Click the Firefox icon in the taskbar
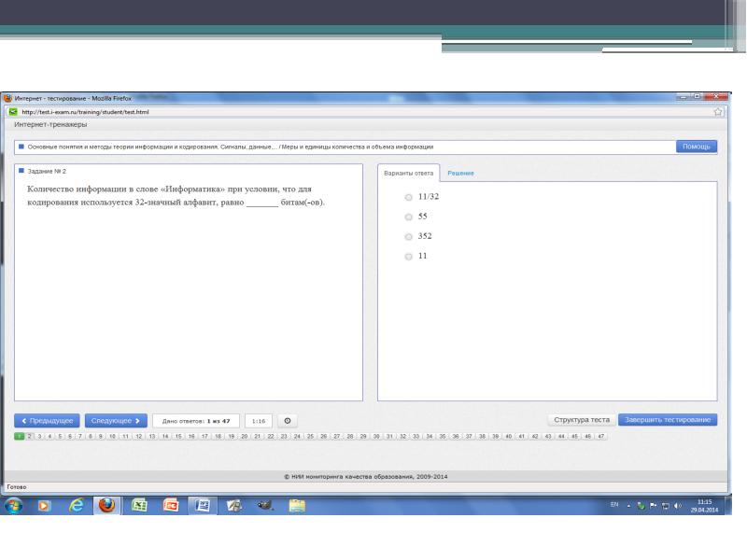Screen dimensions: 747x560 107,505
